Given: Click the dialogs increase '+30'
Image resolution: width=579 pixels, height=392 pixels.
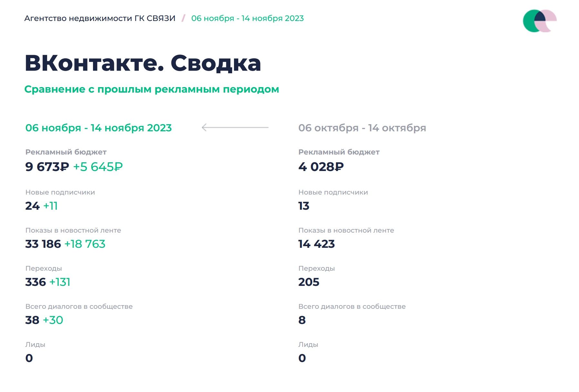Looking at the screenshot, I should 53,320.
